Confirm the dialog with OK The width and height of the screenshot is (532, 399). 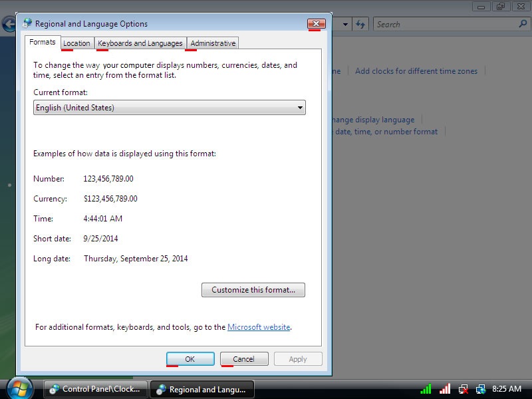pos(190,359)
